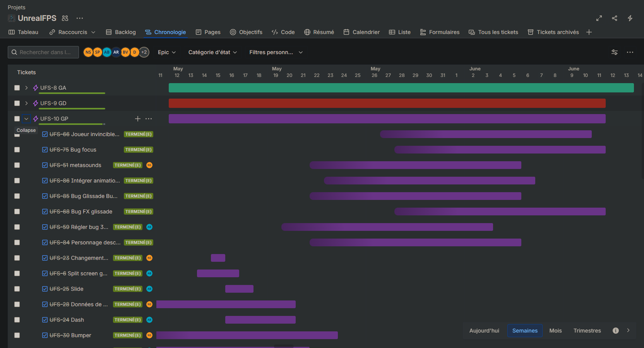Open view settings sliders icon
The height and width of the screenshot is (348, 644).
615,52
